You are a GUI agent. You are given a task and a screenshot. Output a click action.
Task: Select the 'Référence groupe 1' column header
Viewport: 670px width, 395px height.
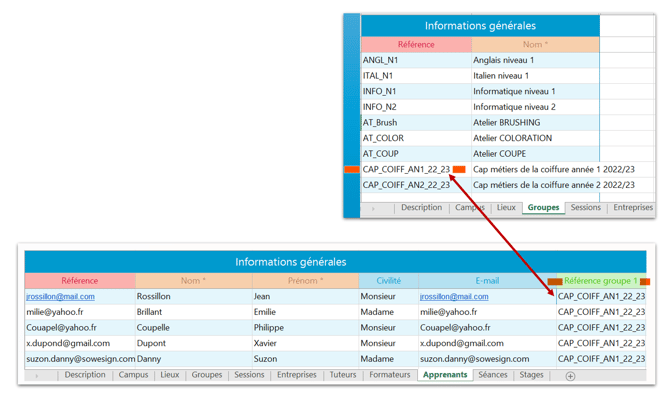pos(601,281)
